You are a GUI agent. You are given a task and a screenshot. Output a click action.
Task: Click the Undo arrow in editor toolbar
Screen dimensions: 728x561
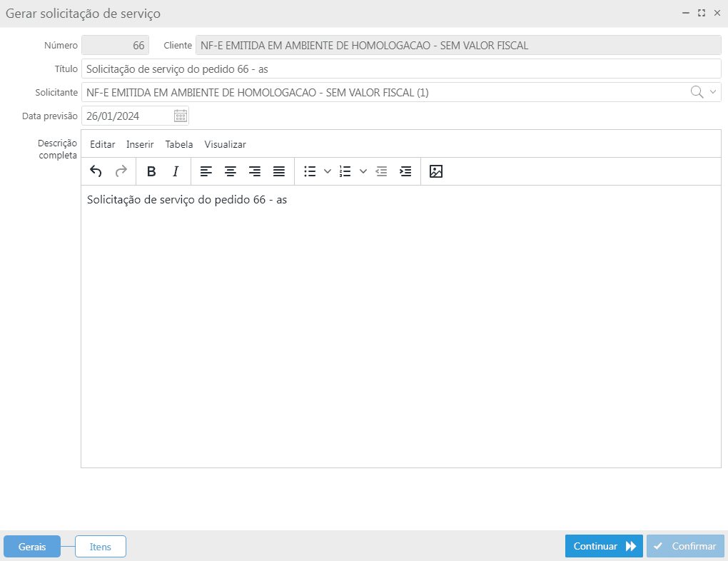click(x=96, y=171)
